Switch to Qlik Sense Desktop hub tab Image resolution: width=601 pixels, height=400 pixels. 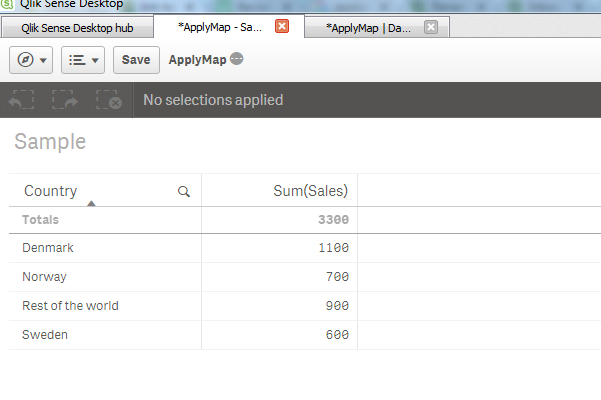coord(77,28)
